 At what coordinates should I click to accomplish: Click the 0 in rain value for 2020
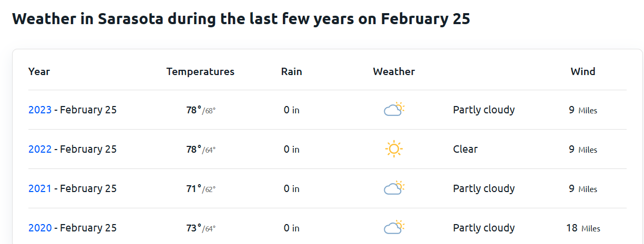click(x=292, y=228)
